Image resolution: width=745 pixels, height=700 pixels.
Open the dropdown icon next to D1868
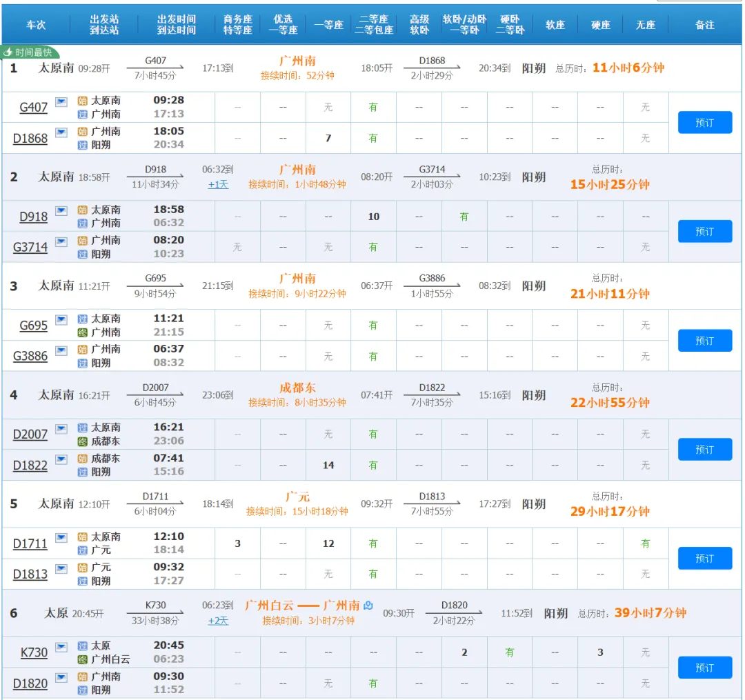coord(61,132)
